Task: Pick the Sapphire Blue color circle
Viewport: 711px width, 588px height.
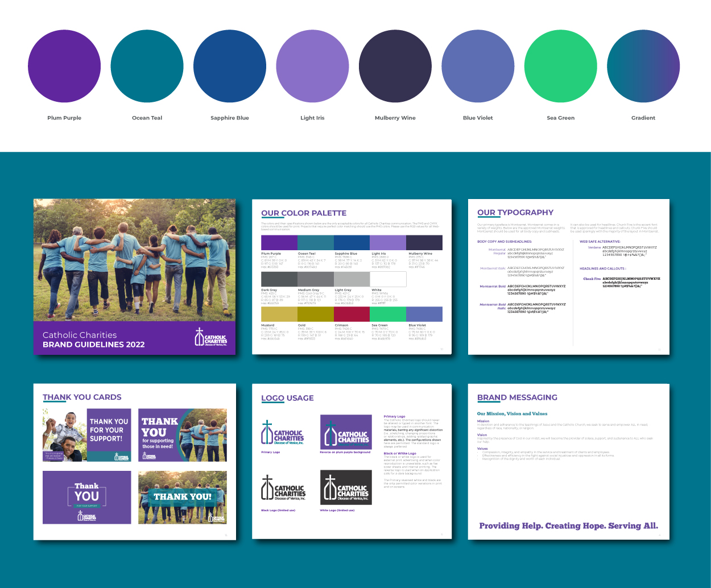Action: coord(230,67)
